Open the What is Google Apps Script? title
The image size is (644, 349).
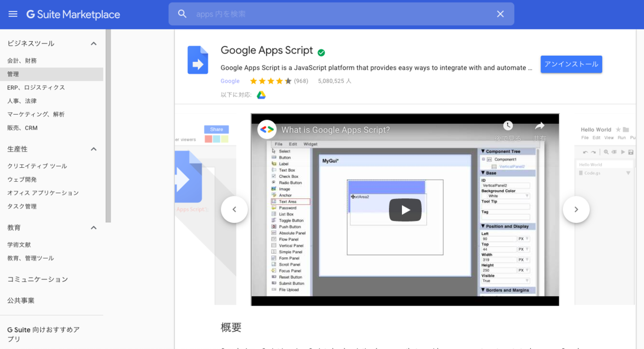(x=335, y=130)
